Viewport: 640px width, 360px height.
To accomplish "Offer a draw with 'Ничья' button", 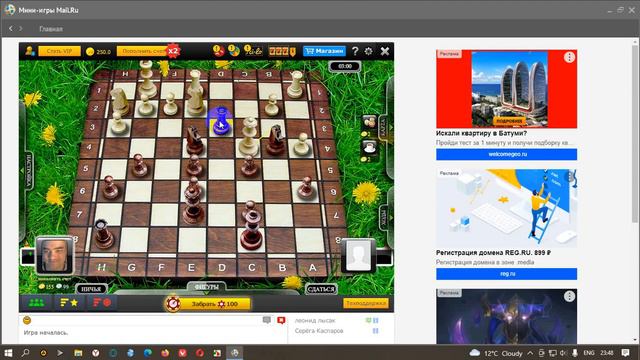I will pos(91,289).
